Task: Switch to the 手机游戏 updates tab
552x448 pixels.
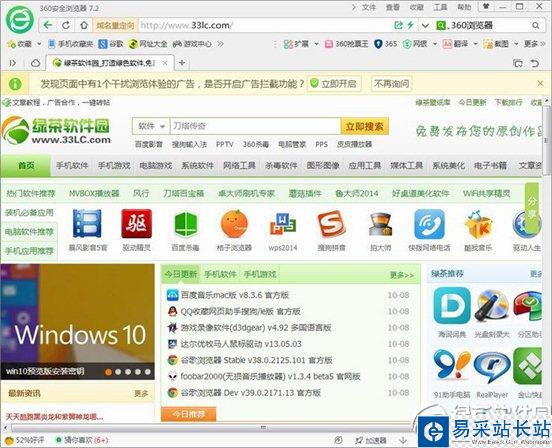Action: [260, 274]
